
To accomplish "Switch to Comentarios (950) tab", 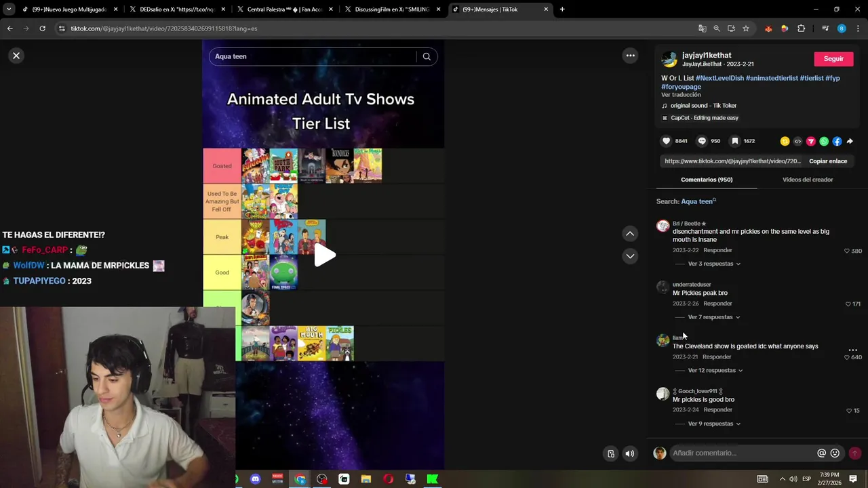I will [707, 180].
